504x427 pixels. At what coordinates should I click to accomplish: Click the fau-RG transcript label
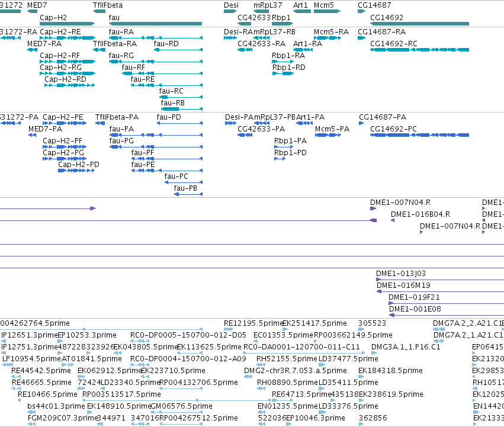click(x=121, y=56)
